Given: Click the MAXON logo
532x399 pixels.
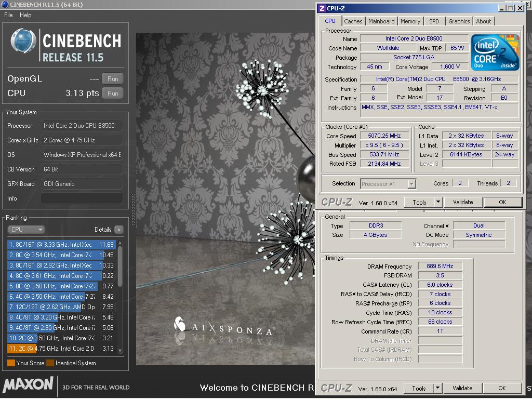Looking at the screenshot, I should [28, 385].
